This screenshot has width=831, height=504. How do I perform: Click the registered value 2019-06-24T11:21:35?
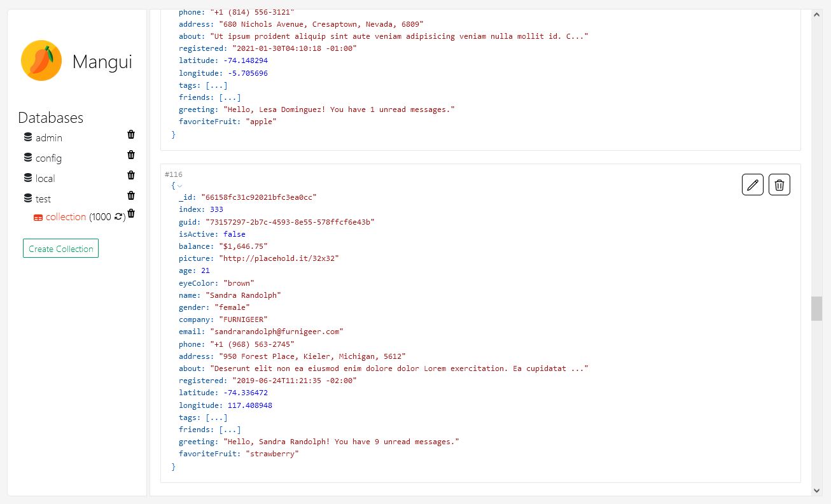point(294,380)
